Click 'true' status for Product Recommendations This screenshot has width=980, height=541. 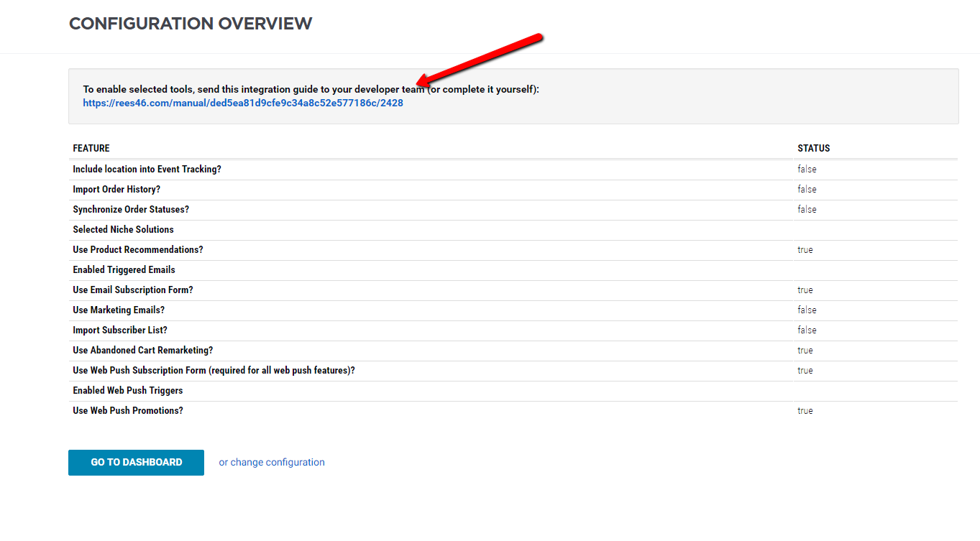[805, 250]
